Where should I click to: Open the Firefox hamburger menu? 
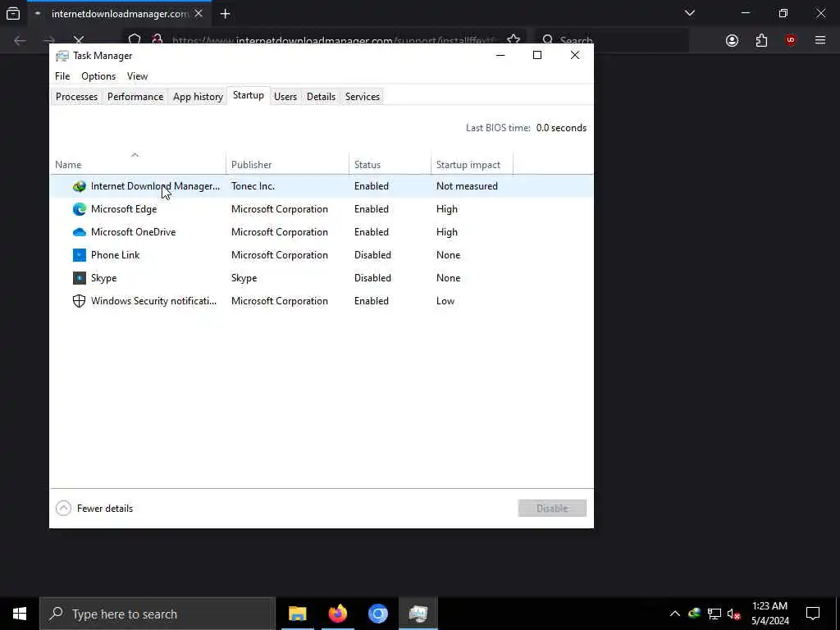tap(820, 41)
